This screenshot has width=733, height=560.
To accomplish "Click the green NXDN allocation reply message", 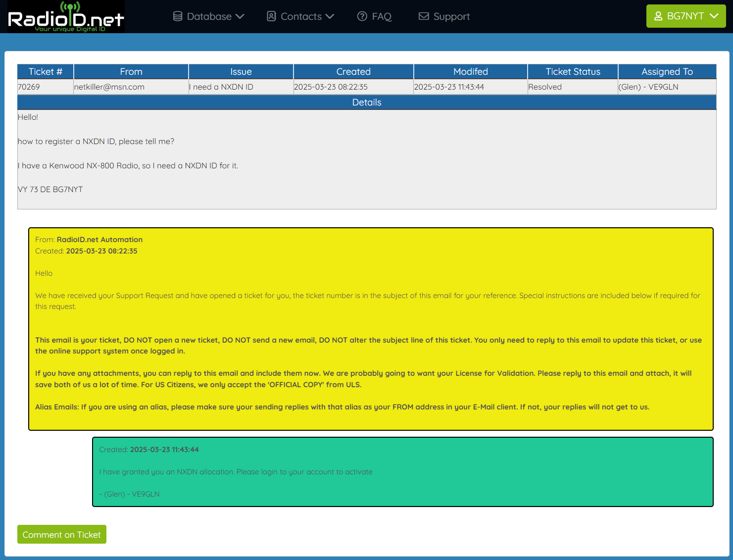I will point(402,472).
